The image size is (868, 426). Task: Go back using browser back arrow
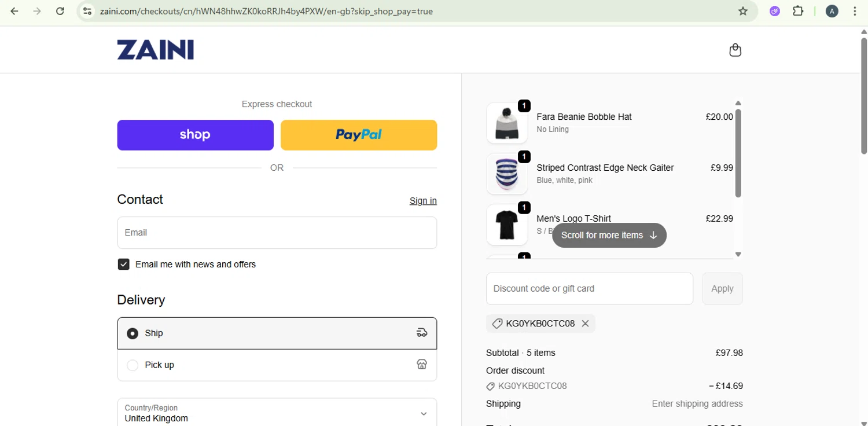[x=14, y=11]
